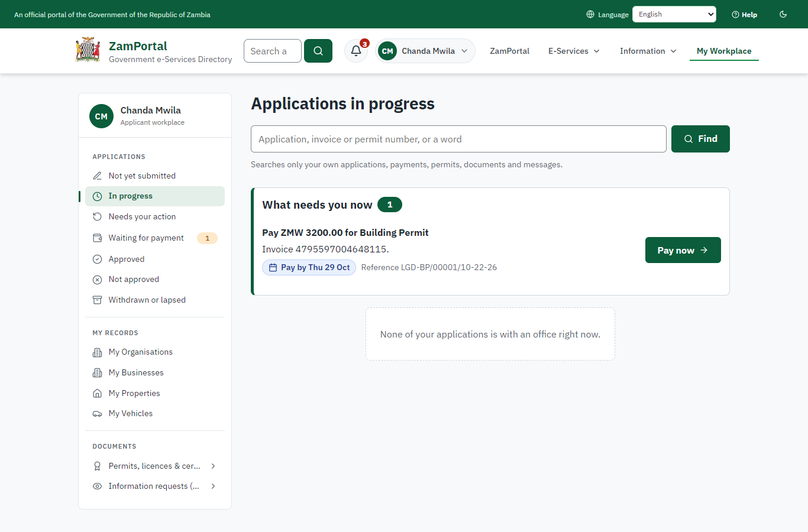The width and height of the screenshot is (808, 532).
Task: Expand Information requests chevron
Action: 213,486
